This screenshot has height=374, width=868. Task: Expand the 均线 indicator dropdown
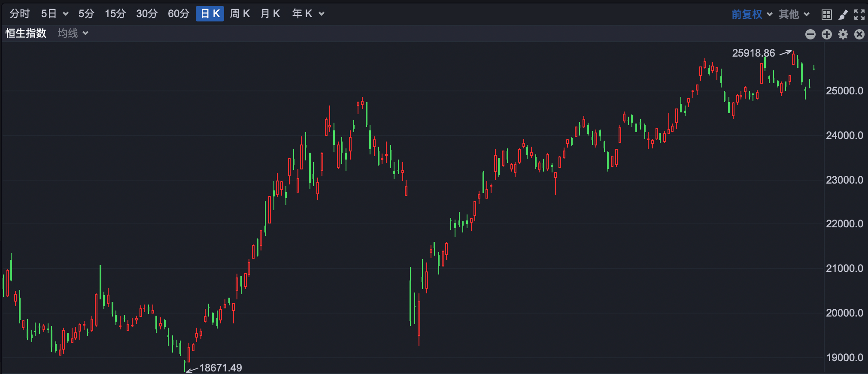(73, 33)
